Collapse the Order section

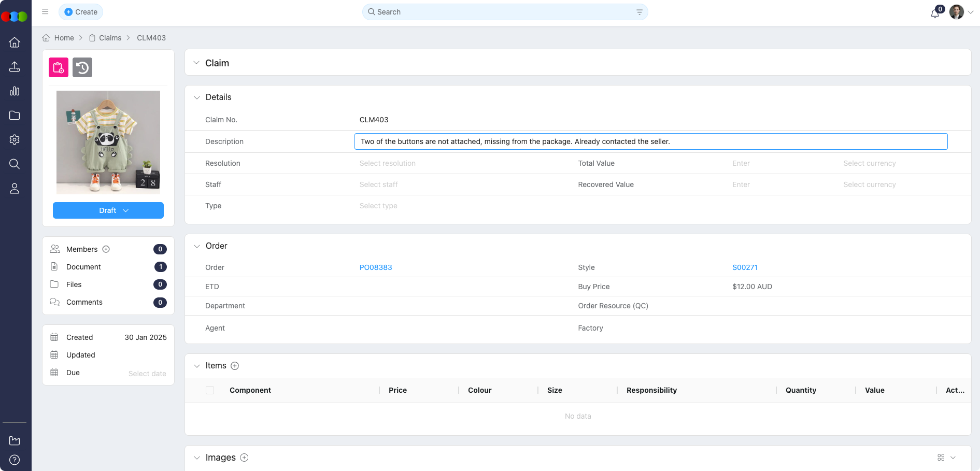point(197,246)
